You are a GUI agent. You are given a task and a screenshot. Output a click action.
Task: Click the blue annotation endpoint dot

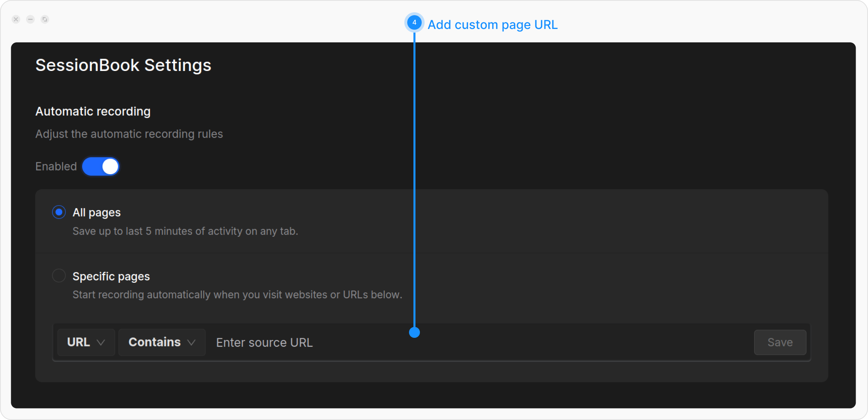(x=414, y=332)
